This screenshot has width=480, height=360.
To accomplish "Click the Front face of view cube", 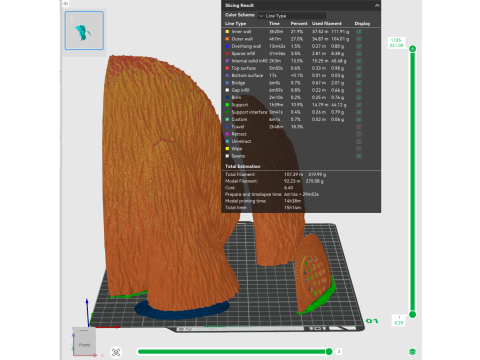I will coord(84,344).
